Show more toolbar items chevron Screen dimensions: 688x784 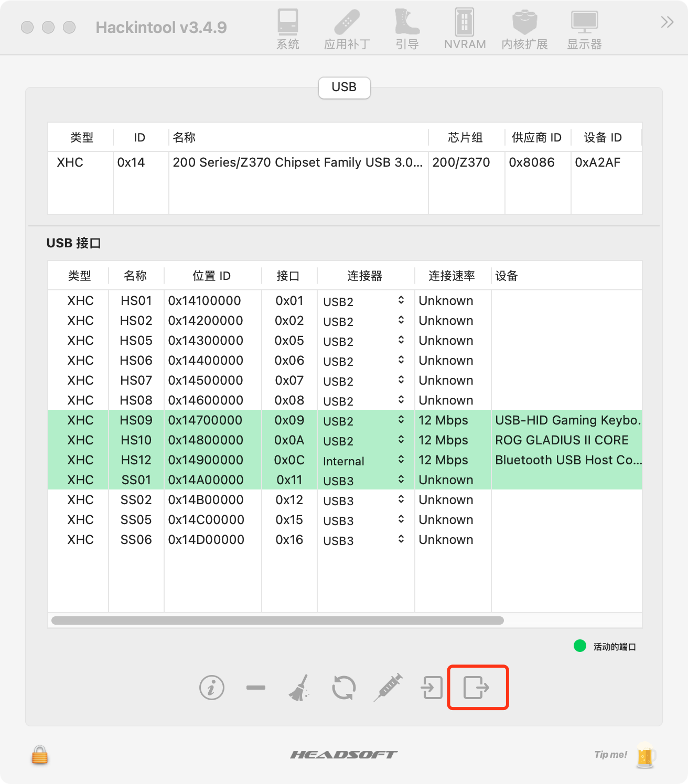[x=667, y=22]
